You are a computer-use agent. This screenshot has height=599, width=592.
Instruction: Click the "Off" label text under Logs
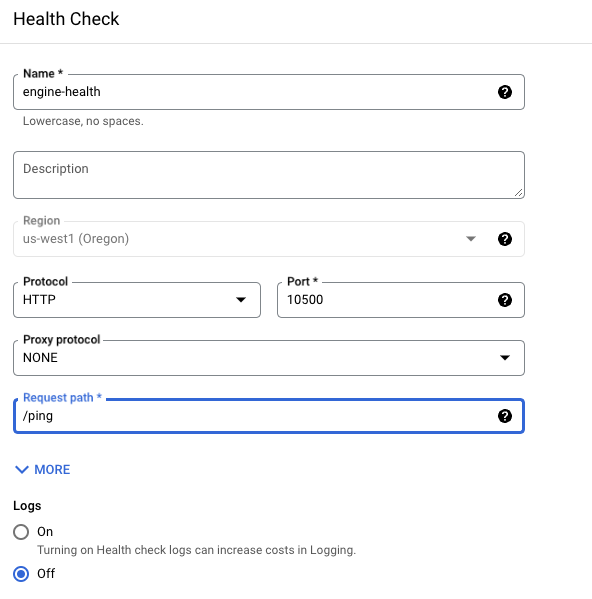46,574
